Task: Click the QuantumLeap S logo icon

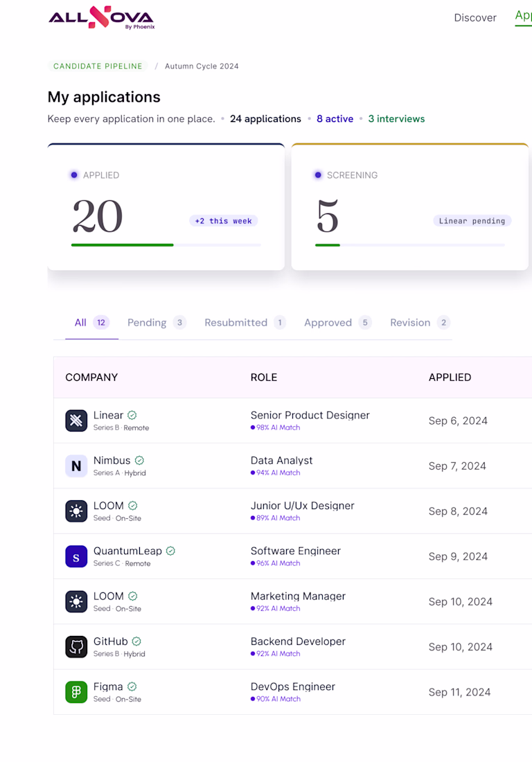Action: (76, 556)
